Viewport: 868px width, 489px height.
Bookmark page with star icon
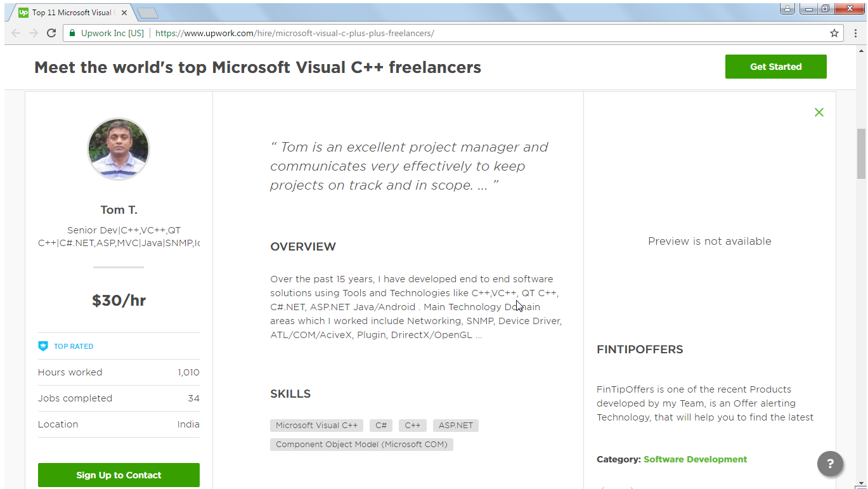click(834, 33)
